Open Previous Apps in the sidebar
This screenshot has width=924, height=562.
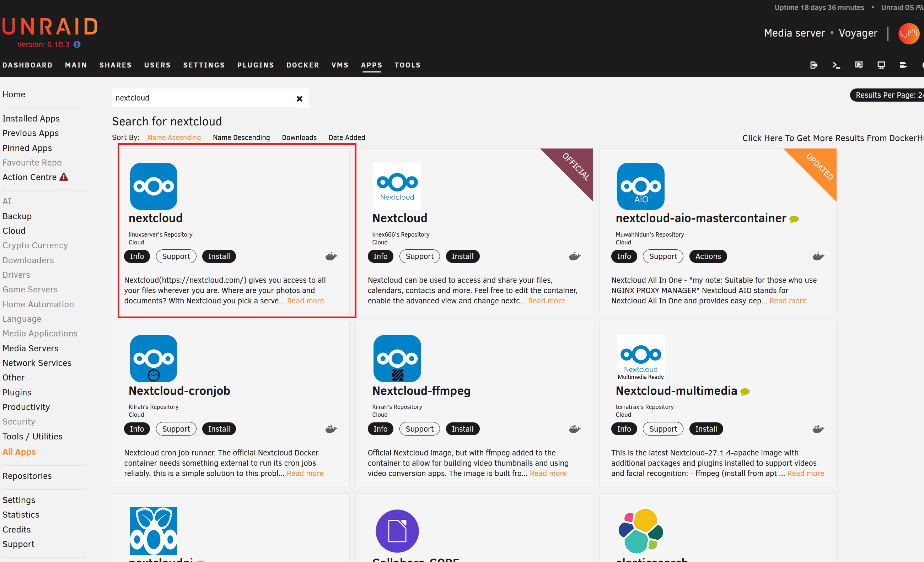[30, 133]
